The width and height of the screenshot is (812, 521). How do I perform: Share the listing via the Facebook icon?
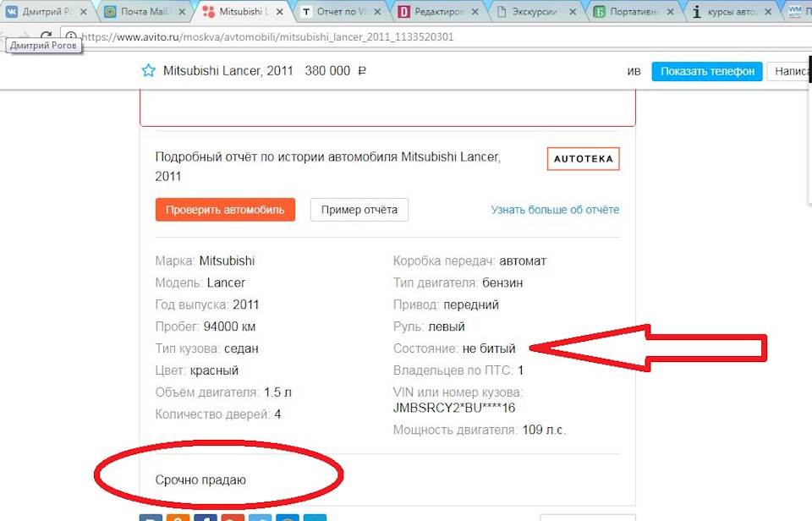pyautogui.click(x=205, y=518)
